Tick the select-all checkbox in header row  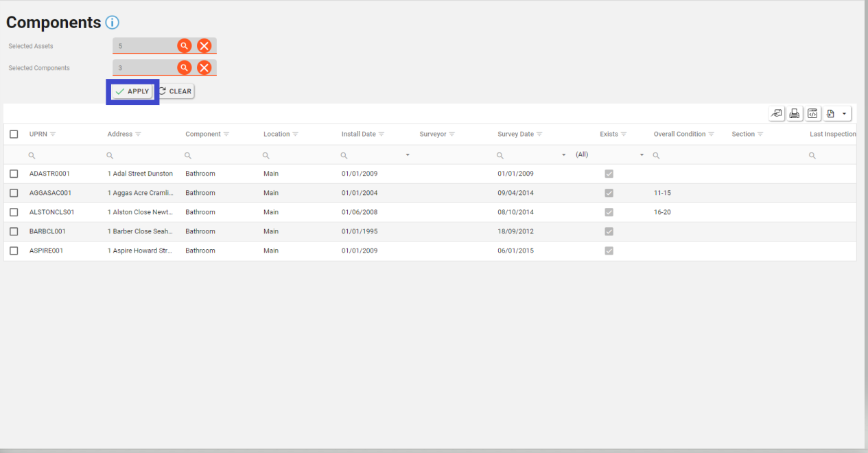click(x=14, y=135)
